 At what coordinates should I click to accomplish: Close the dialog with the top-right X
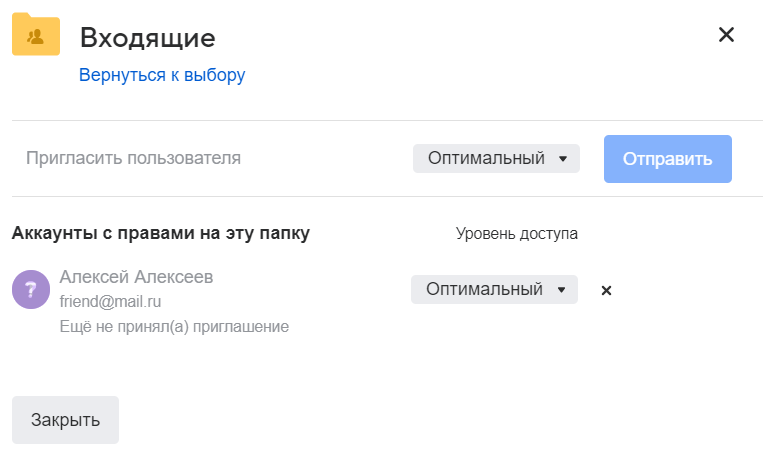(x=727, y=35)
